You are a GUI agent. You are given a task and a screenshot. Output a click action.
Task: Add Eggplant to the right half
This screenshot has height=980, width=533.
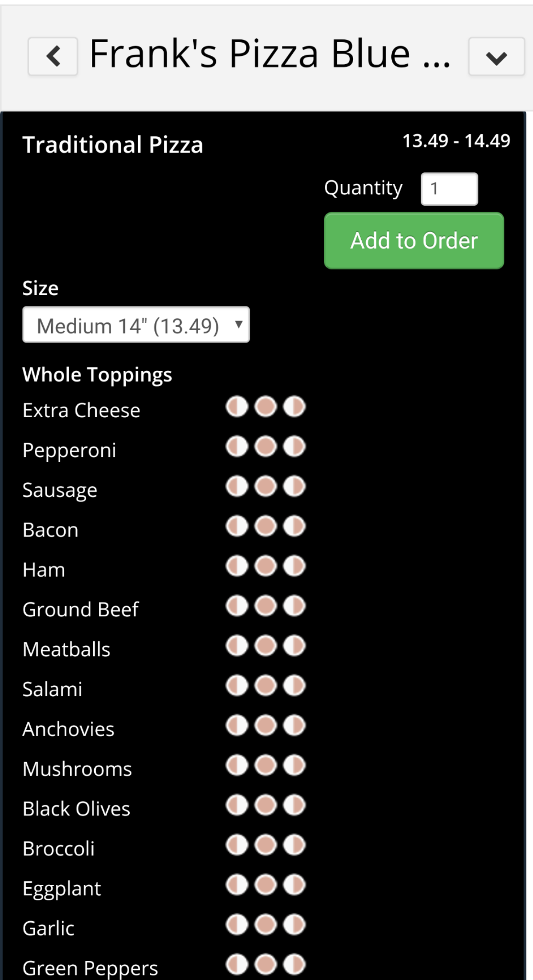(294, 885)
